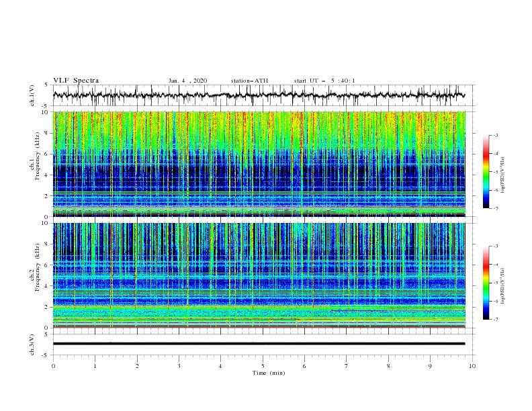Click the 'VLF Spectra' title text
532x411 pixels.
(x=76, y=81)
